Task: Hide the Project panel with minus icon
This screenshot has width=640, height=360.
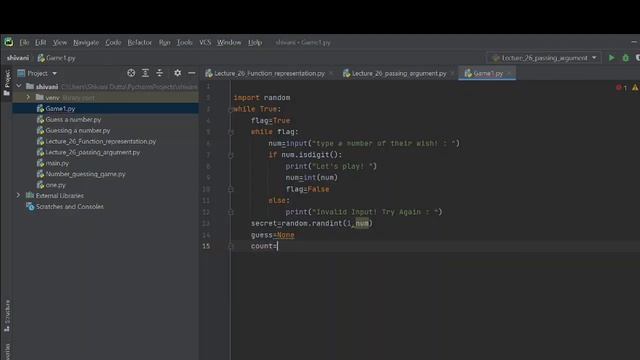Action: point(191,73)
